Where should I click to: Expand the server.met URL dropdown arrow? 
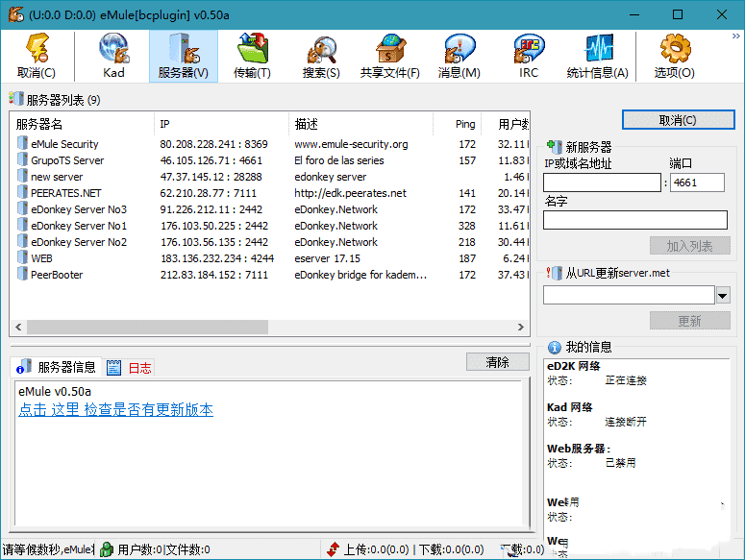coord(723,295)
